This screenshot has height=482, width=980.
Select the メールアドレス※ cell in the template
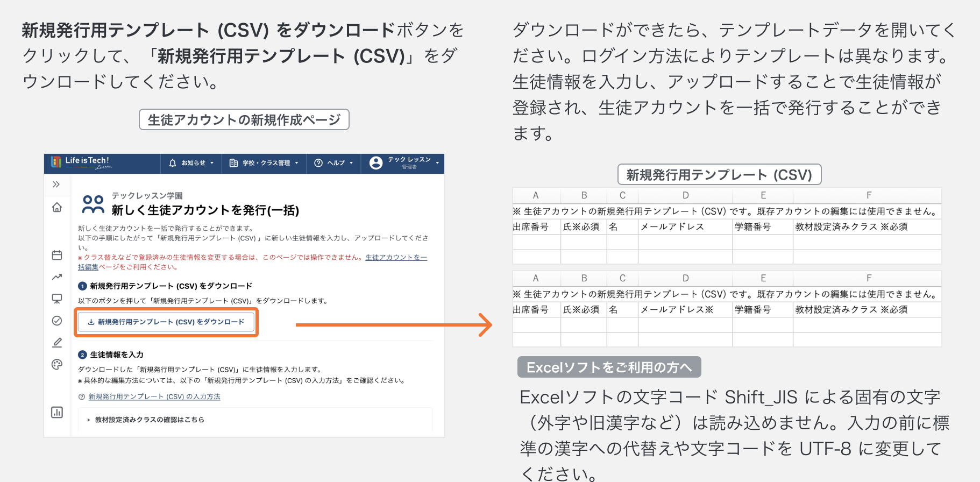click(x=685, y=310)
